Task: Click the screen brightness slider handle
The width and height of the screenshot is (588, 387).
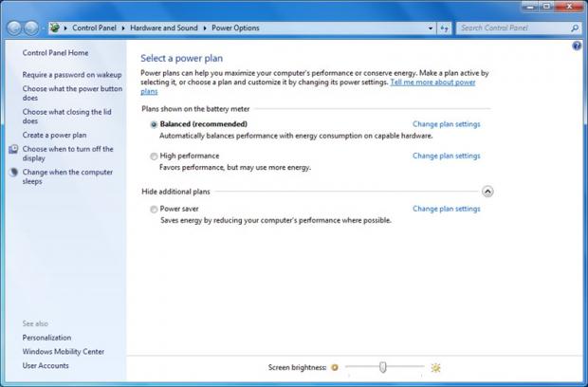Action: coord(382,367)
